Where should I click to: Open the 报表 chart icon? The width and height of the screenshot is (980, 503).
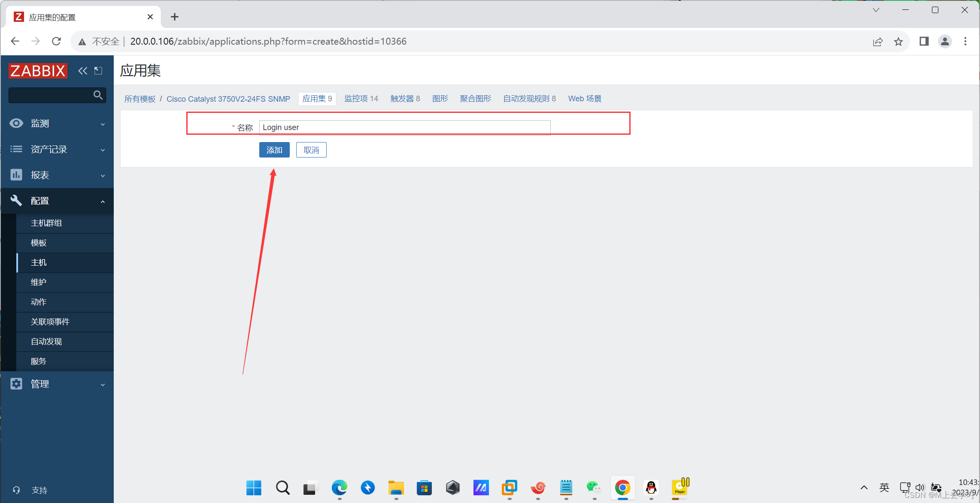[16, 175]
